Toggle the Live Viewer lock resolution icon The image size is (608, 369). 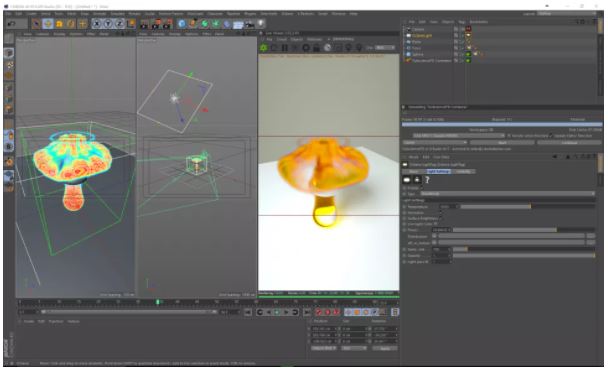pos(316,48)
